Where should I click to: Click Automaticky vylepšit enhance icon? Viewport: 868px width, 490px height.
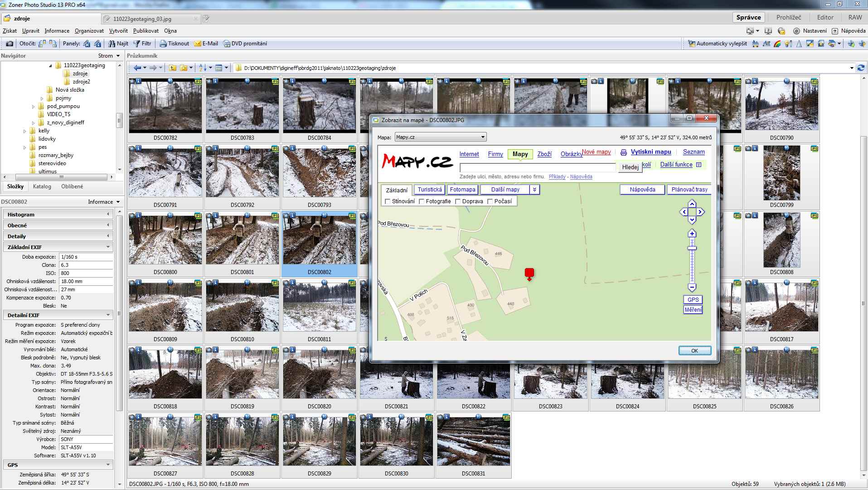tap(692, 44)
